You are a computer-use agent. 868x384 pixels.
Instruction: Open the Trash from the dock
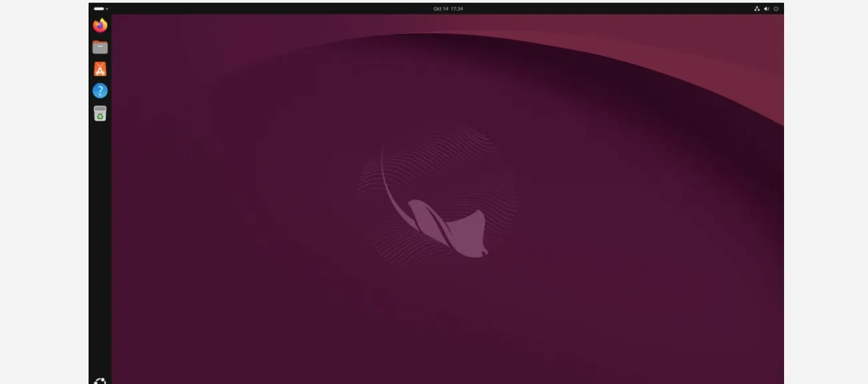coord(100,113)
